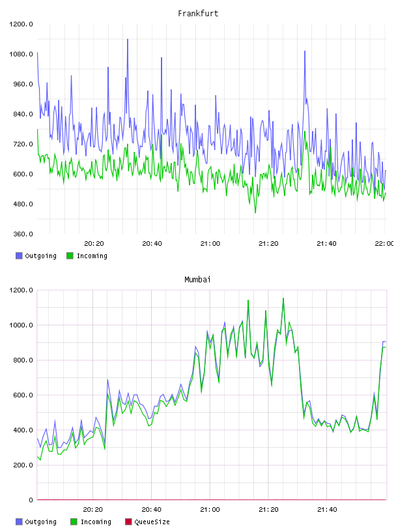The height and width of the screenshot is (532, 396).
Task: Click the 360.0 y-axis label in Frankfurt chart
Action: click(x=23, y=234)
